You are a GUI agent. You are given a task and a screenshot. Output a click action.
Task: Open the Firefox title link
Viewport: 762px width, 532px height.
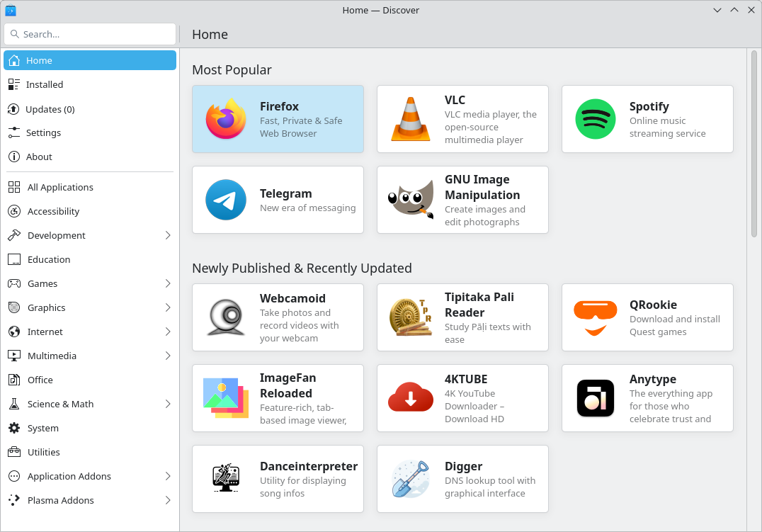coord(280,106)
